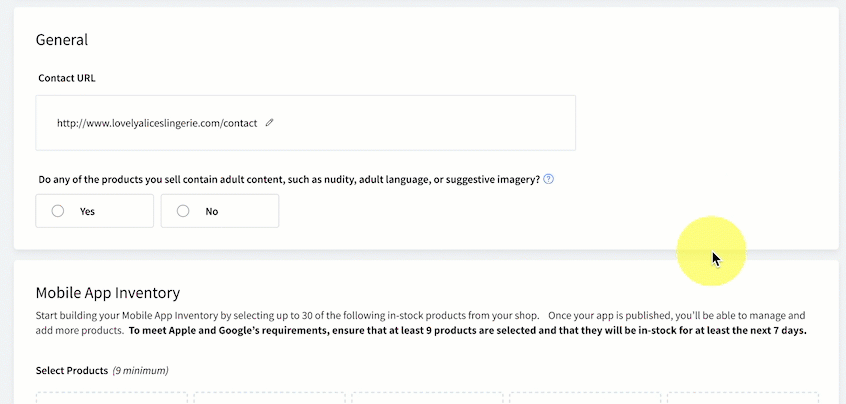Click inside the Contact URL field box
Viewport: 846px width, 404px height.
click(x=305, y=123)
